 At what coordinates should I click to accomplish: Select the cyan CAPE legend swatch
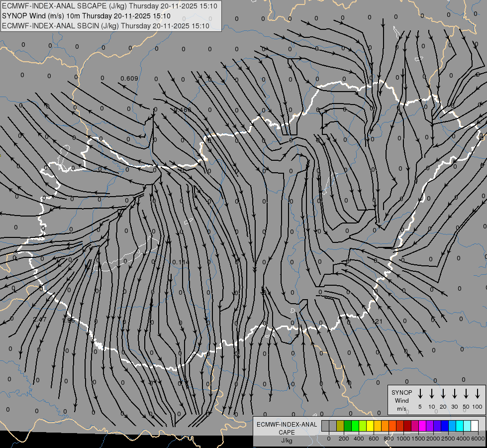point(460,426)
